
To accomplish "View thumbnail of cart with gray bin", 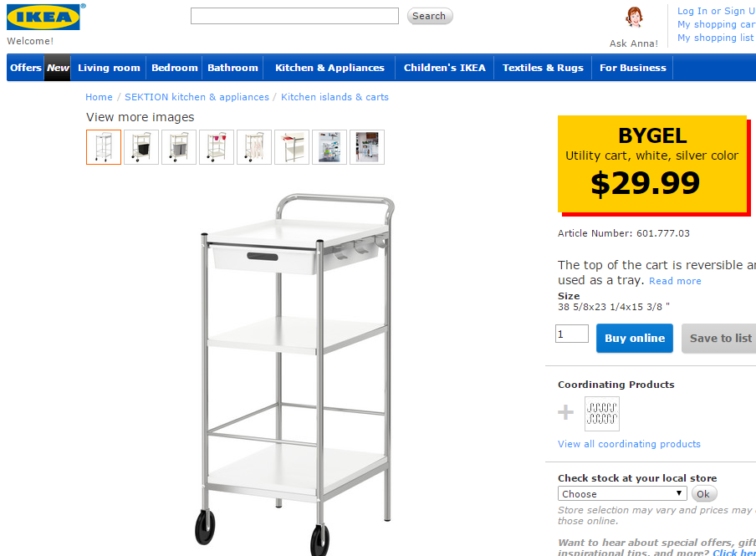I will (179, 147).
